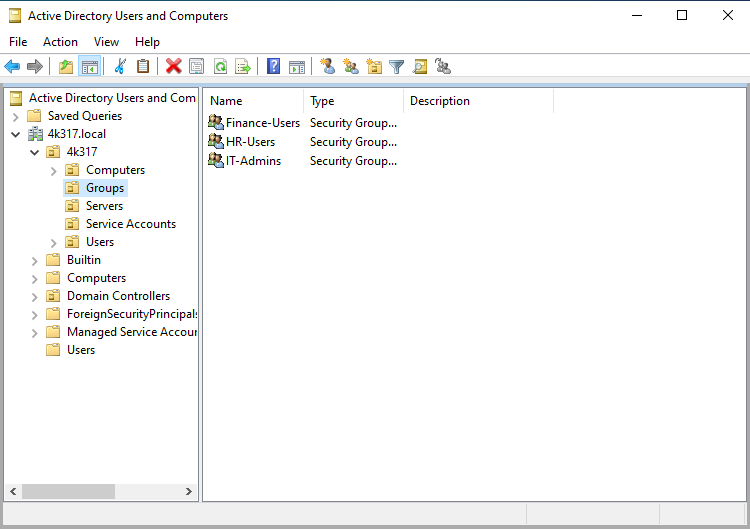Click the horizontal scrollbar thumb in the tree pane

[68, 491]
